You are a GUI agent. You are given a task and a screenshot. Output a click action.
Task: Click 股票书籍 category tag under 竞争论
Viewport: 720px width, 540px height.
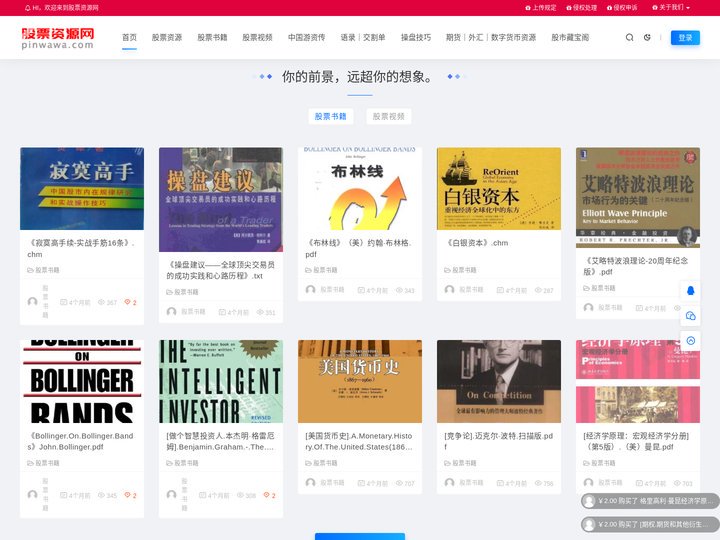pos(460,463)
